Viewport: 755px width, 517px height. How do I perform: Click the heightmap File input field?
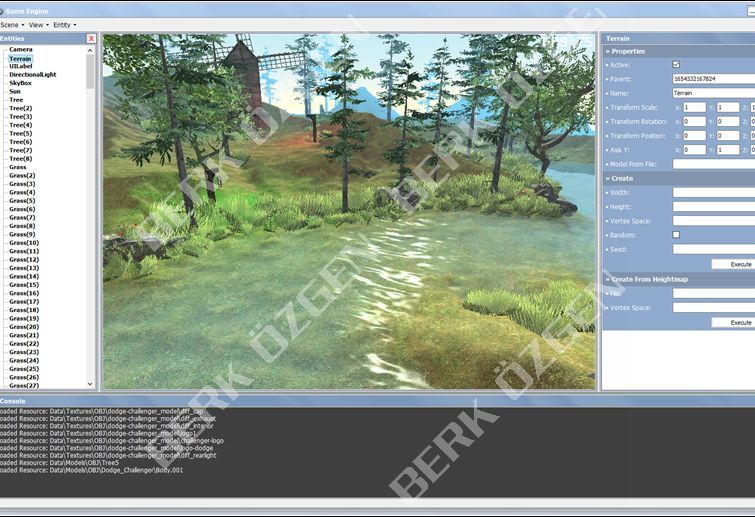(714, 293)
